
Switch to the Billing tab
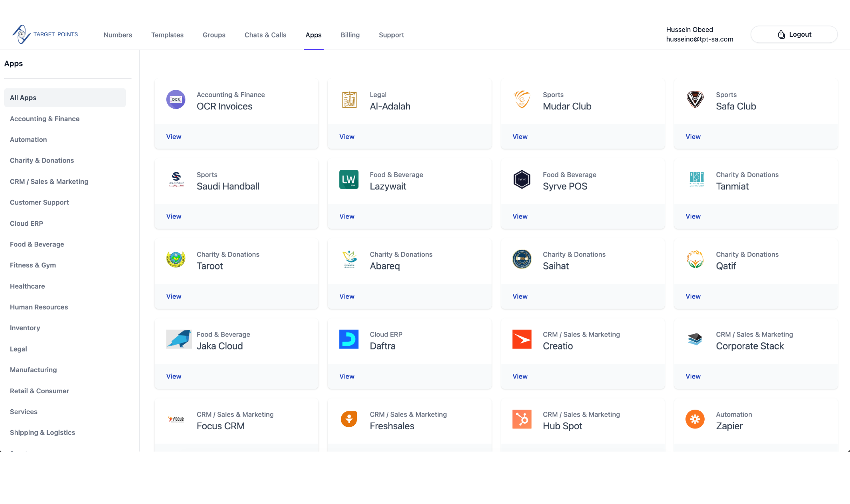tap(350, 35)
